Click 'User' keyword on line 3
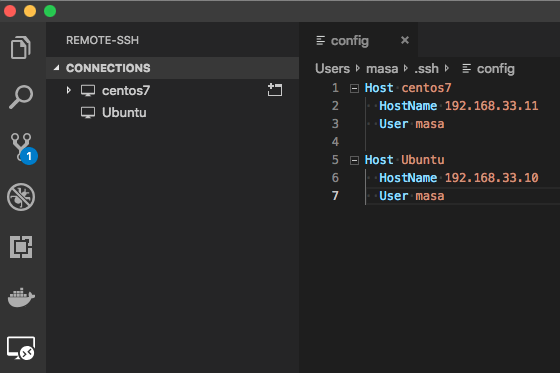 point(394,124)
